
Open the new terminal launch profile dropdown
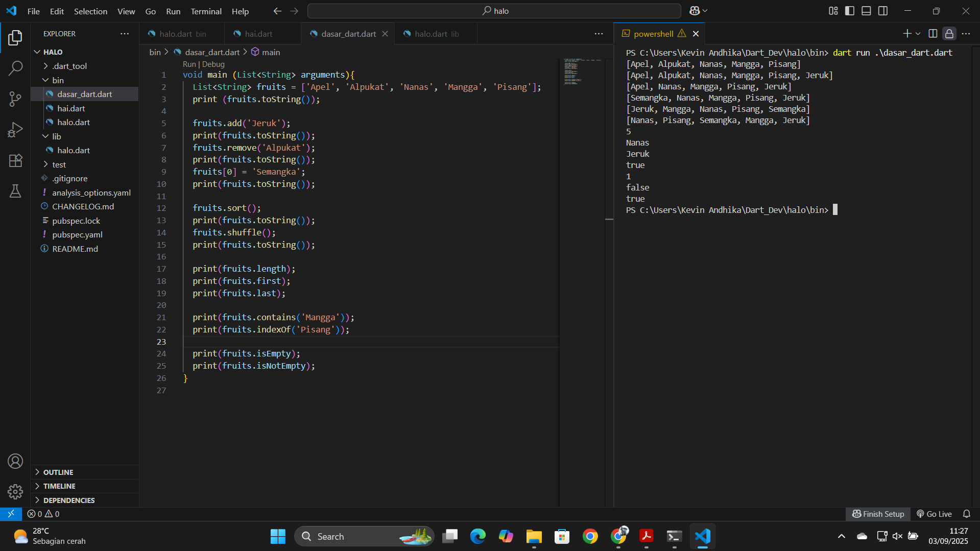coord(918,34)
